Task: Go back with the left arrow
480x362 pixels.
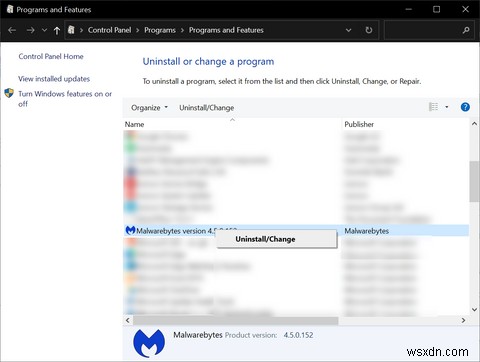Action: point(12,30)
